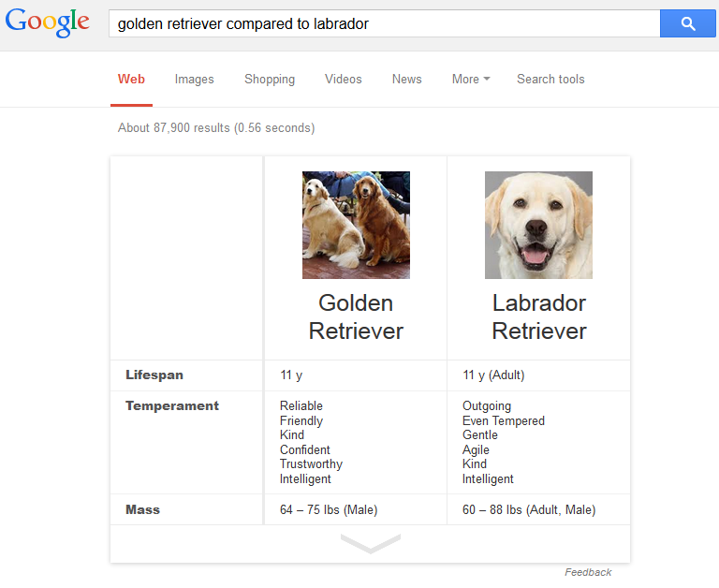Click the Lifespan row label

[154, 375]
